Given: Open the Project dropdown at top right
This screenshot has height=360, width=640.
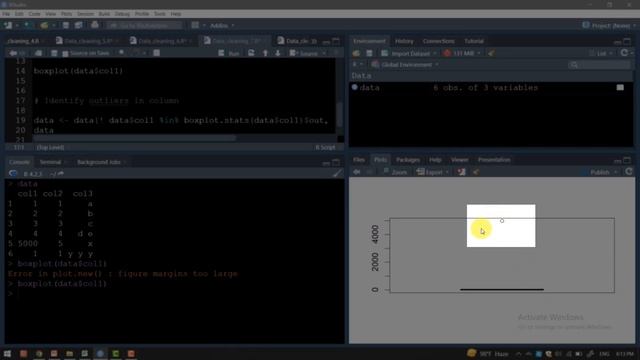Looking at the screenshot, I should [x=609, y=25].
